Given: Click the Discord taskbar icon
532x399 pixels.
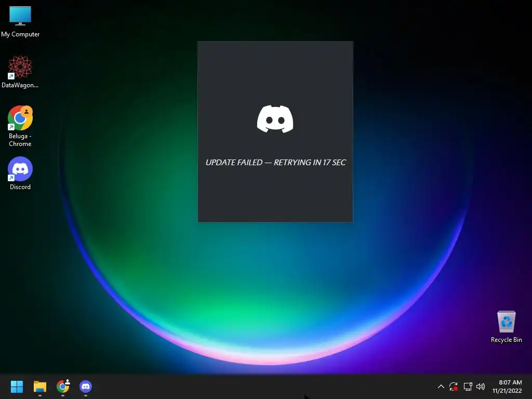Looking at the screenshot, I should [86, 387].
